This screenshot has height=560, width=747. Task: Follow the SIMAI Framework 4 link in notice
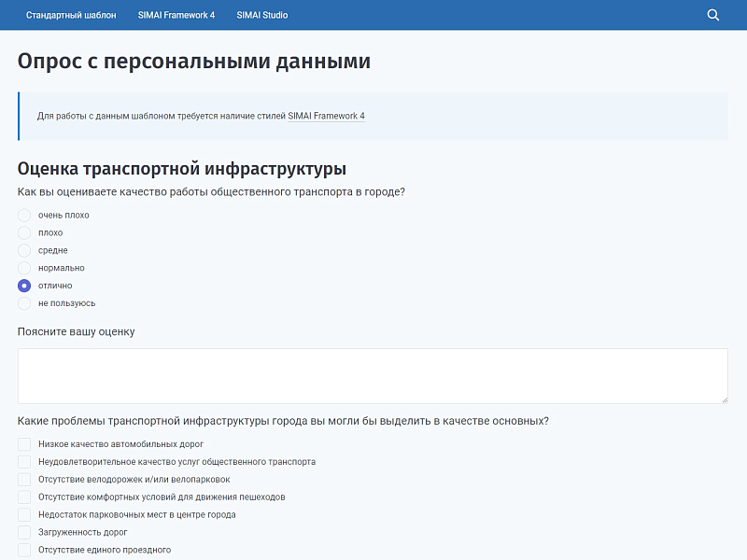point(325,116)
